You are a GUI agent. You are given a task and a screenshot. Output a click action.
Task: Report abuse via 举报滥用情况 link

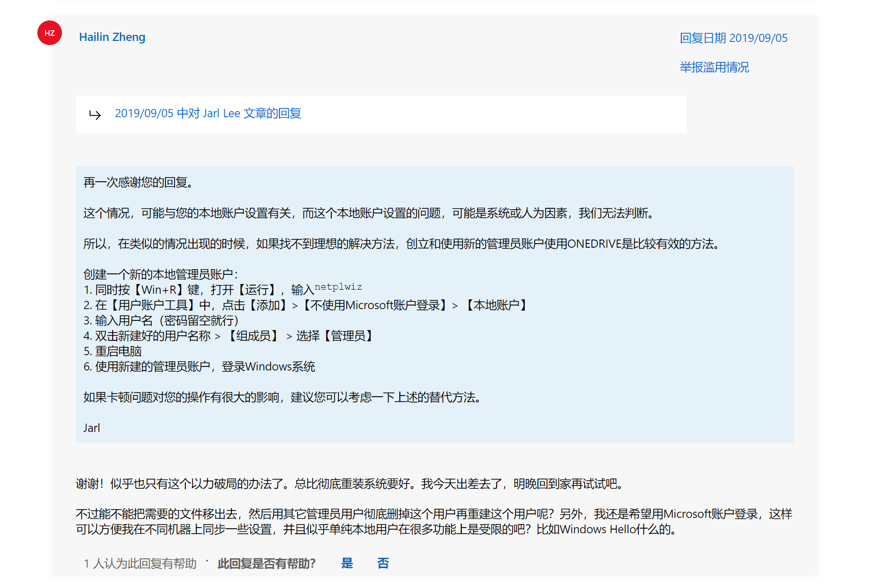[714, 68]
